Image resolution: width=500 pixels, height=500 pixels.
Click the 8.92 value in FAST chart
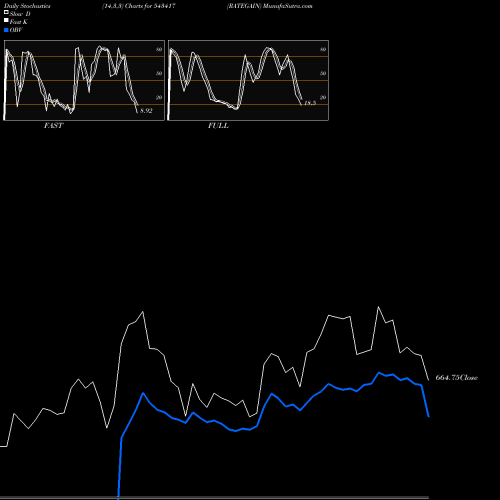(146, 111)
